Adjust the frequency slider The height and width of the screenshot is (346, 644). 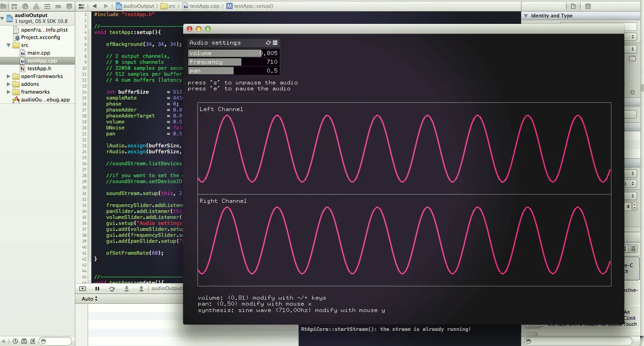tap(234, 62)
